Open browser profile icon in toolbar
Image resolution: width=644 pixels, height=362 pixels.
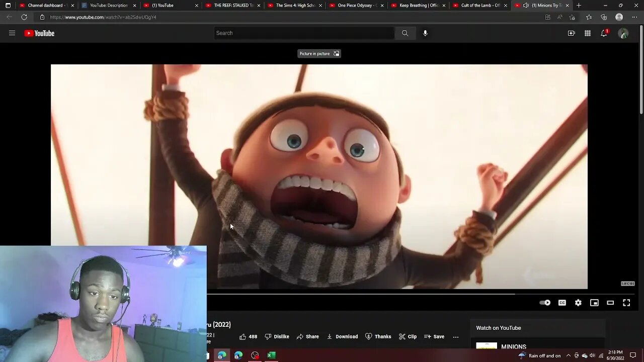coord(619,17)
